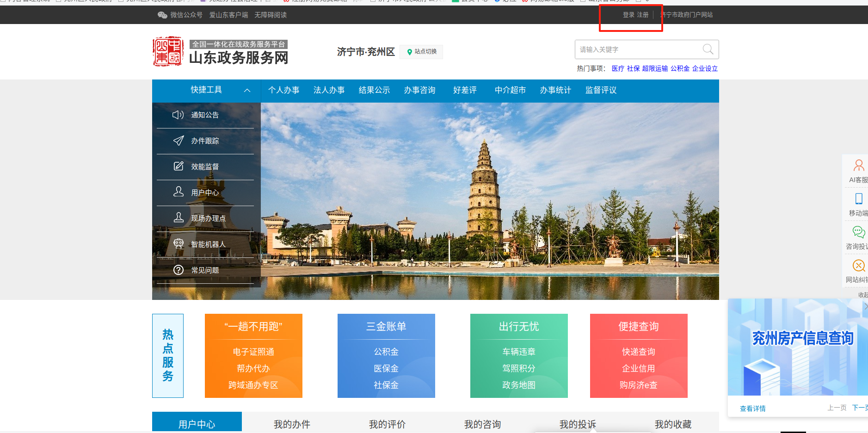The image size is (868, 433).
Task: Click the 办件跟踪 paper plane icon
Action: (178, 140)
